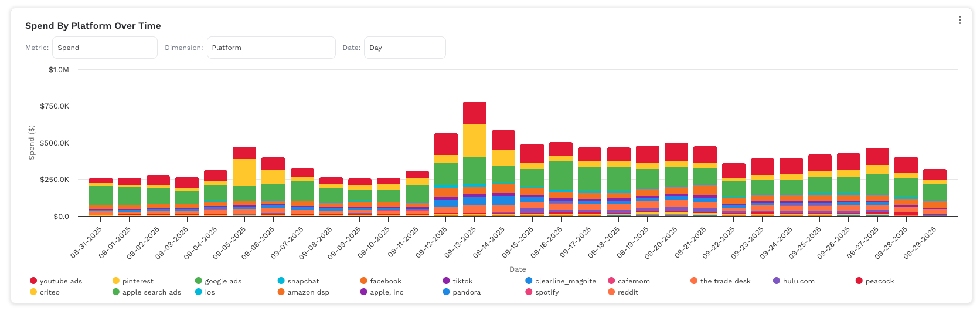The height and width of the screenshot is (314, 980).
Task: Click the peacock legend entry
Action: pos(879,281)
